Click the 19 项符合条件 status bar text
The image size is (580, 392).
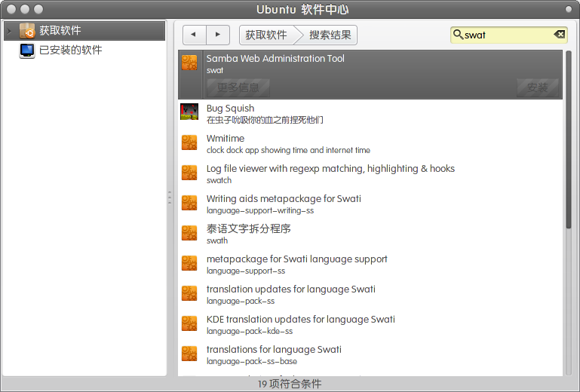[x=290, y=384]
